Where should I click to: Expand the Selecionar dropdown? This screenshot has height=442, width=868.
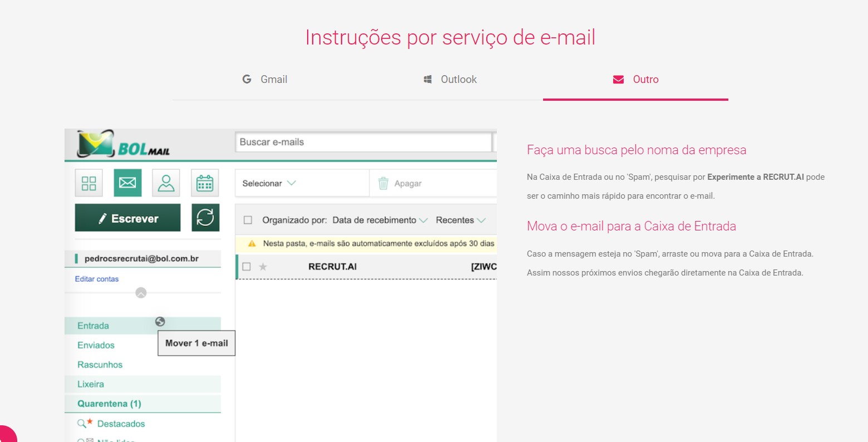click(x=269, y=184)
